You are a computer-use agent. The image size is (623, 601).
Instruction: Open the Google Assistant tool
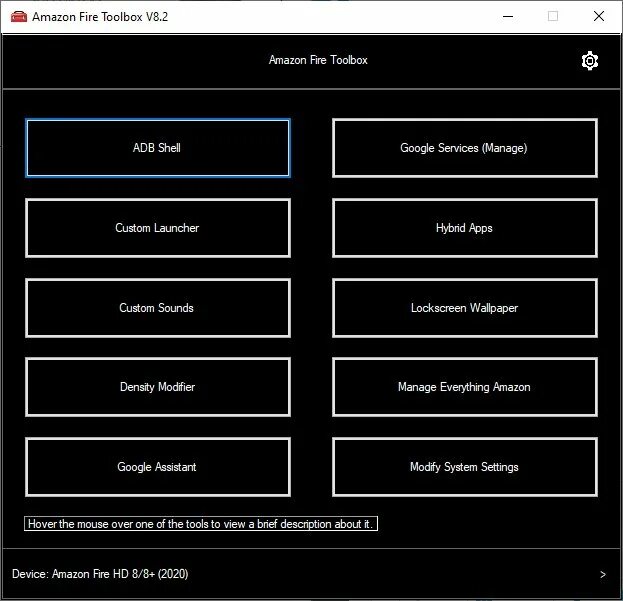158,467
